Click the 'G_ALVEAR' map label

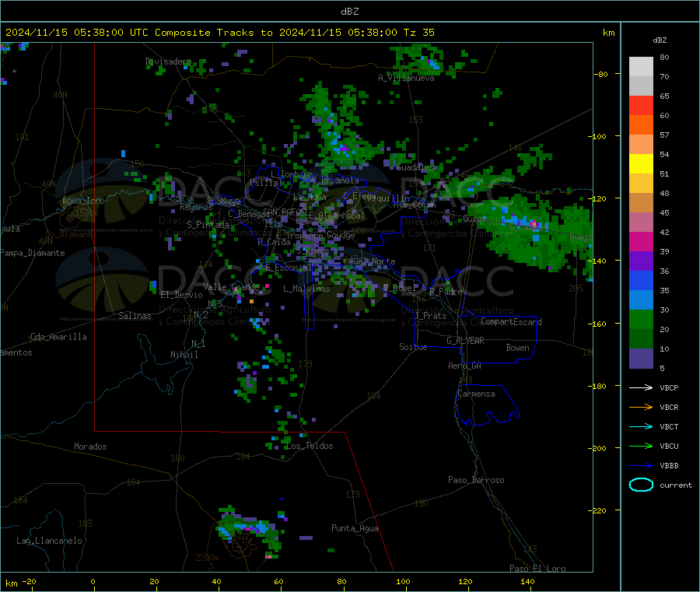pyautogui.click(x=465, y=341)
